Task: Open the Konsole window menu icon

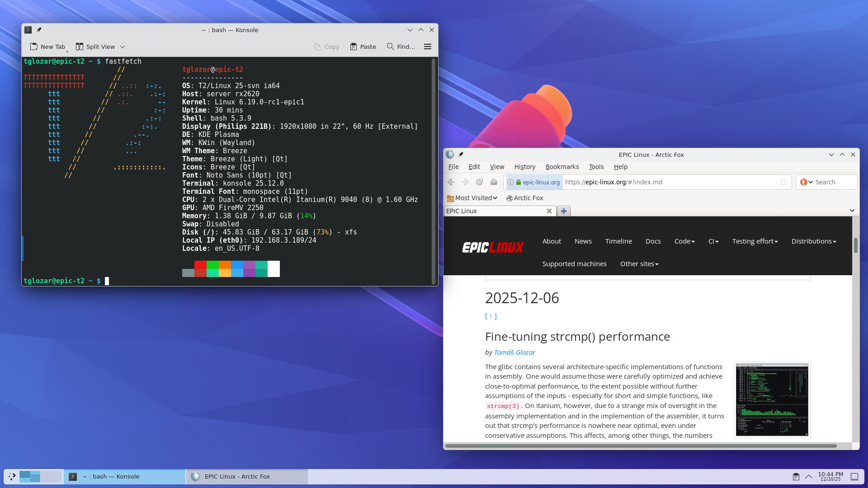Action: [x=28, y=30]
